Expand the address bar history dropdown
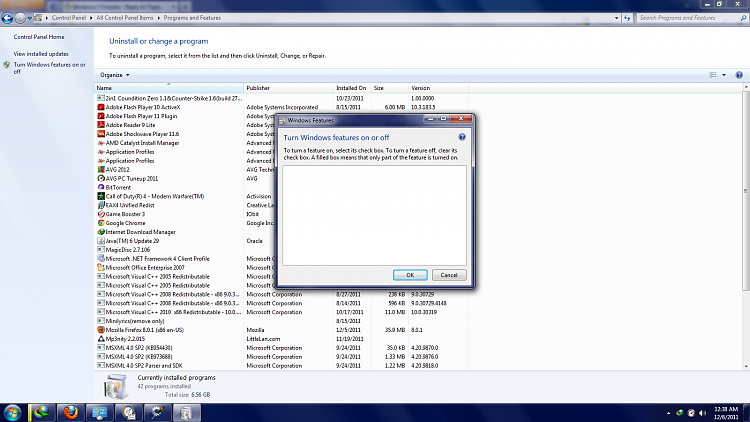 (x=616, y=18)
